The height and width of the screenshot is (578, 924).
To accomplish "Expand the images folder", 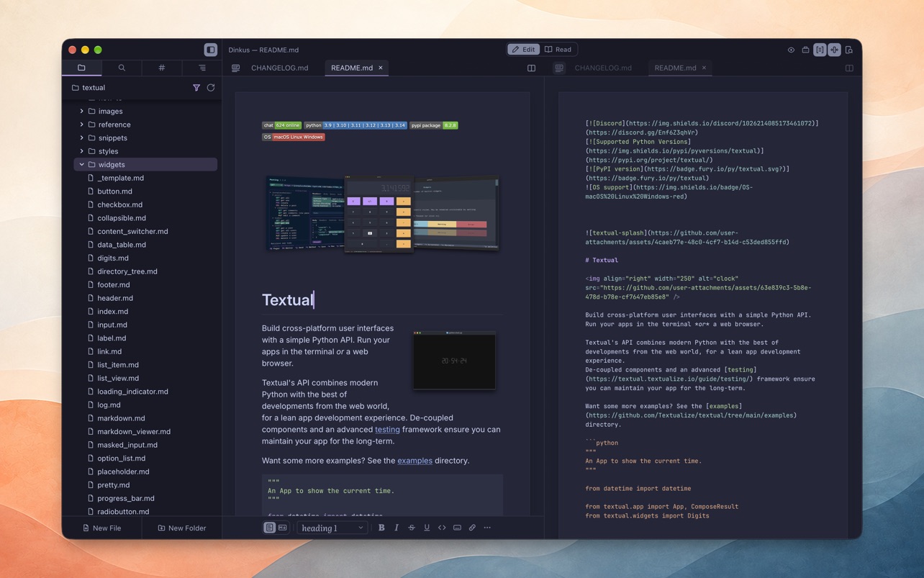I will point(82,112).
